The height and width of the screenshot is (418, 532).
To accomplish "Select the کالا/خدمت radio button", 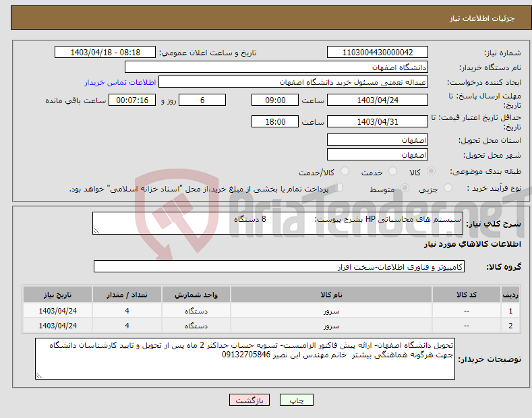I will 345,171.
